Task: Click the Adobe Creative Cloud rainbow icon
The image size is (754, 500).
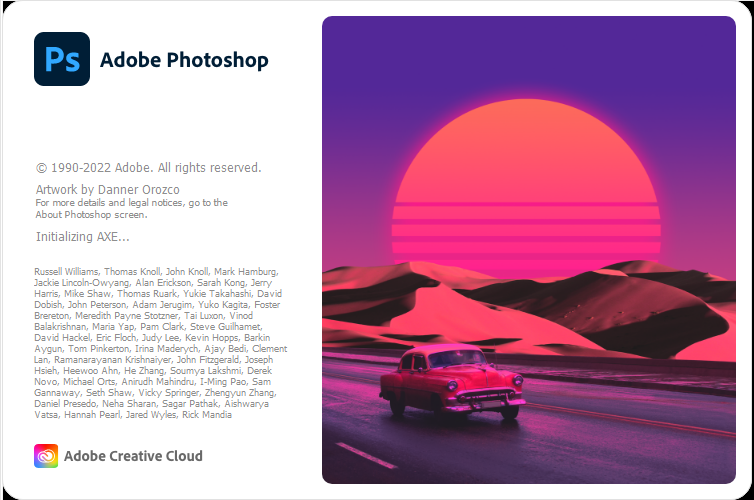Action: point(46,456)
